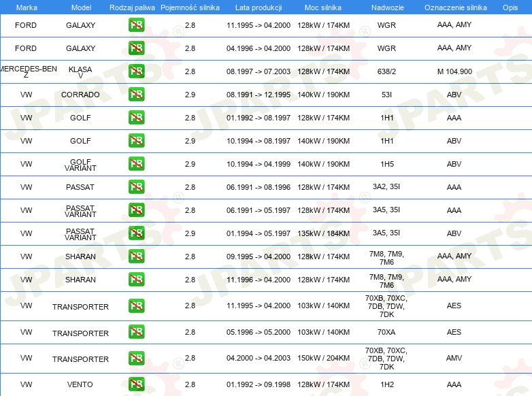The width and height of the screenshot is (532, 396).
Task: Click the Lata produkcji column header
Action: pos(259,7)
